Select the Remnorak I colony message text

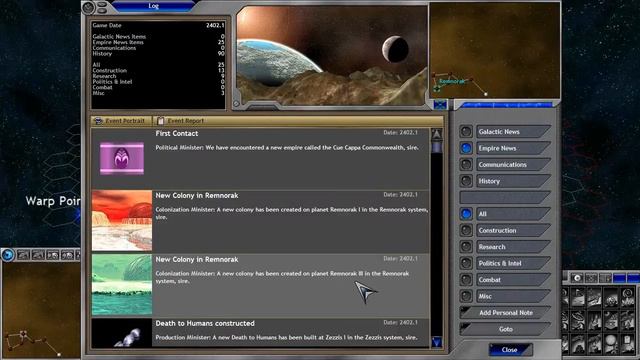coord(291,213)
